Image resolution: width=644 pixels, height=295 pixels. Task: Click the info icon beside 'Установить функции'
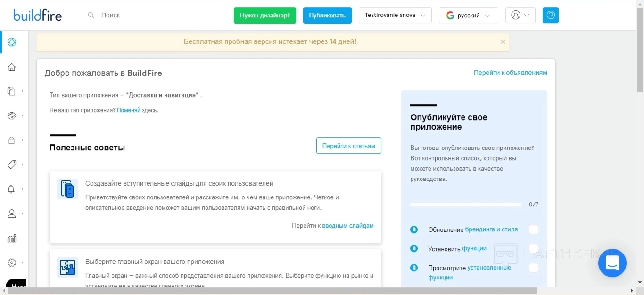tap(414, 248)
